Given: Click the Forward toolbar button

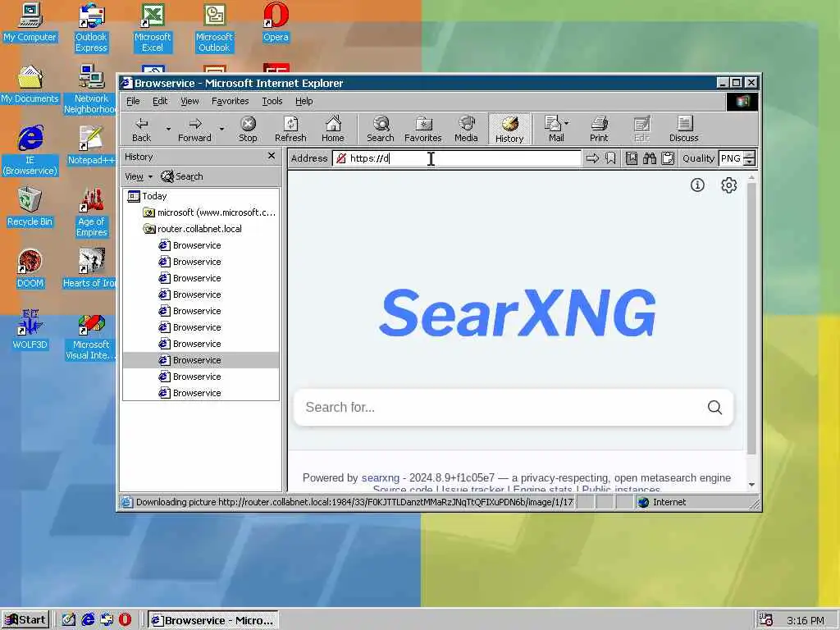Looking at the screenshot, I should click(x=194, y=129).
